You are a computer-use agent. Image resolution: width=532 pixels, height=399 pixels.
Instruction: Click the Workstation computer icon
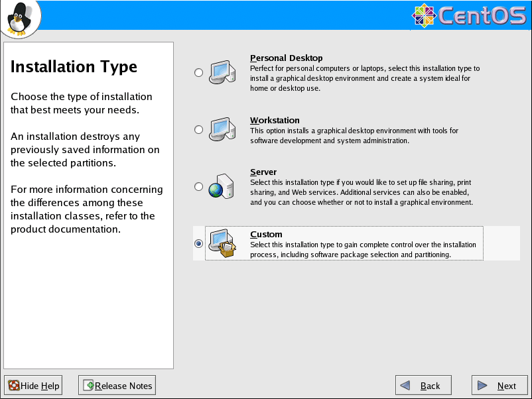[x=222, y=129]
